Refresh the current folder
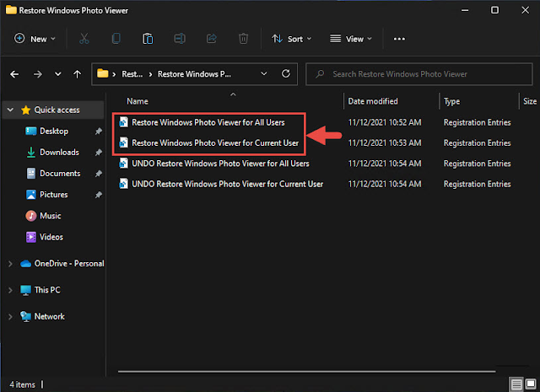The height and width of the screenshot is (392, 540). point(286,73)
